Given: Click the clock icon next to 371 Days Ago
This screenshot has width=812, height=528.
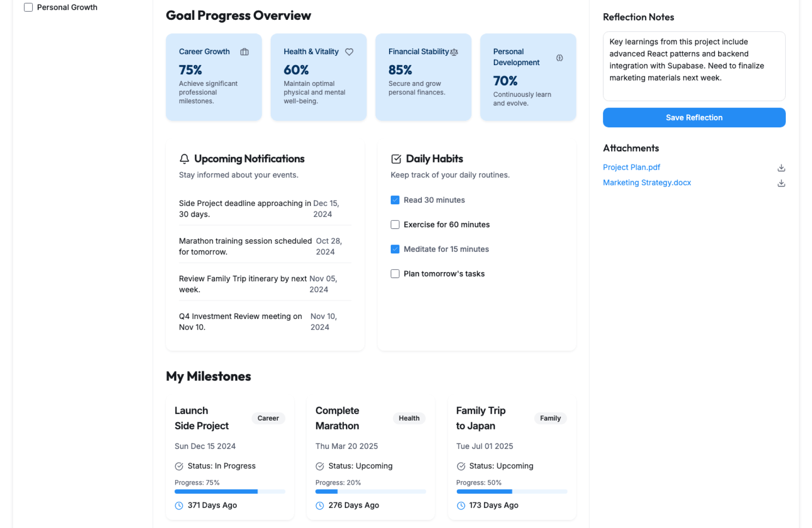Looking at the screenshot, I should point(179,506).
